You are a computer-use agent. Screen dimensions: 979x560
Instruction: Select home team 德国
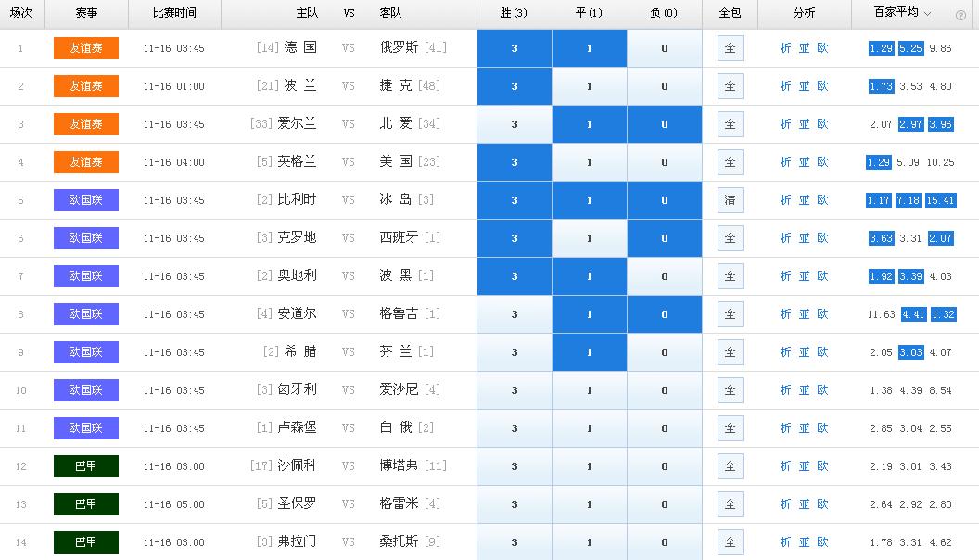click(x=300, y=47)
